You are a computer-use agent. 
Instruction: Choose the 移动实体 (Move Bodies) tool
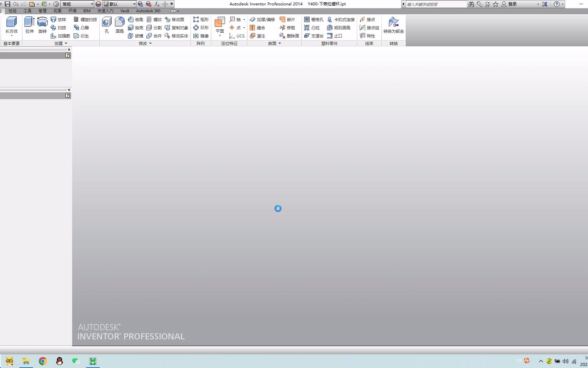pyautogui.click(x=176, y=36)
